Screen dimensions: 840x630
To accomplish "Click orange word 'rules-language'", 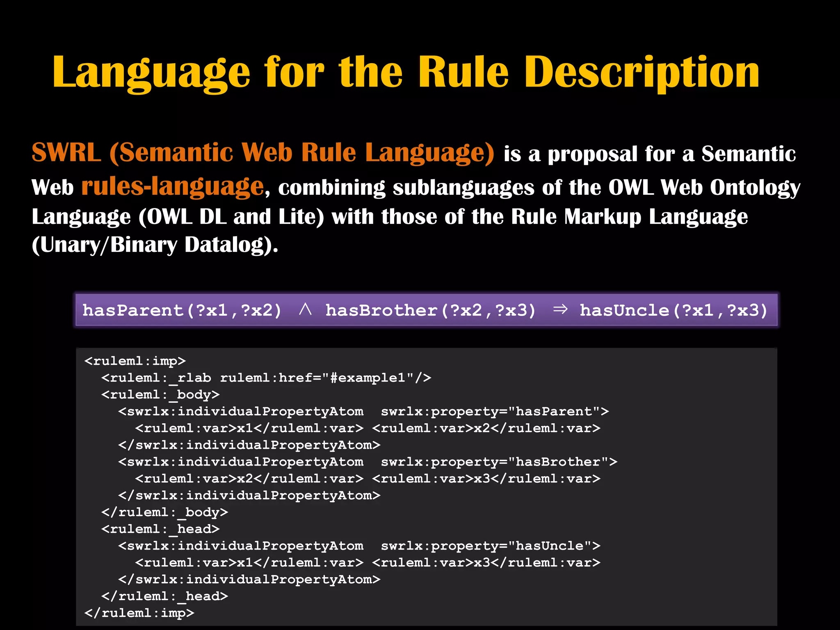I will pos(173,187).
